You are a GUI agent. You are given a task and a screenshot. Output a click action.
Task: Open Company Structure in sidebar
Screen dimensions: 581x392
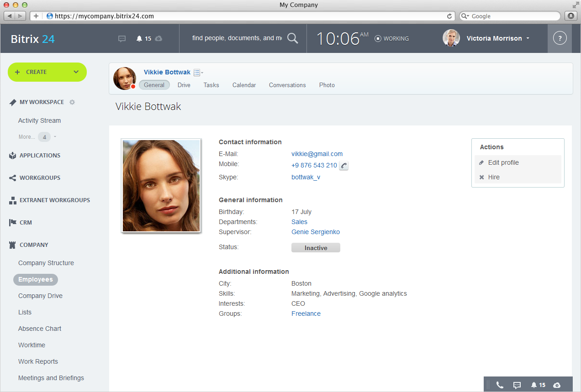pos(46,263)
